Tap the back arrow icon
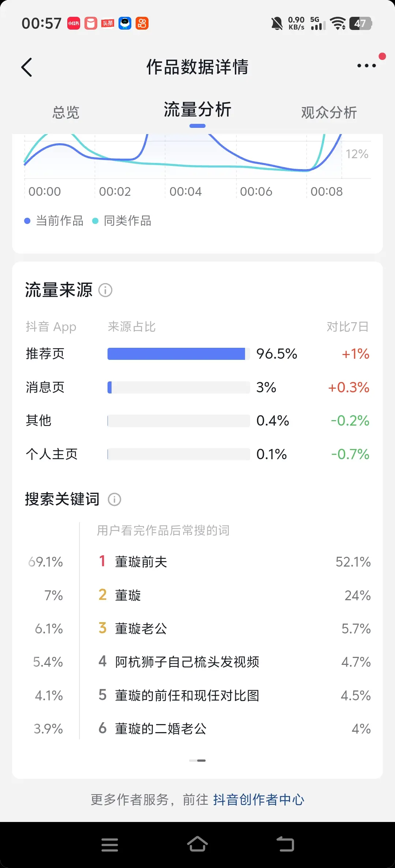Viewport: 395px width, 868px height. (x=27, y=67)
